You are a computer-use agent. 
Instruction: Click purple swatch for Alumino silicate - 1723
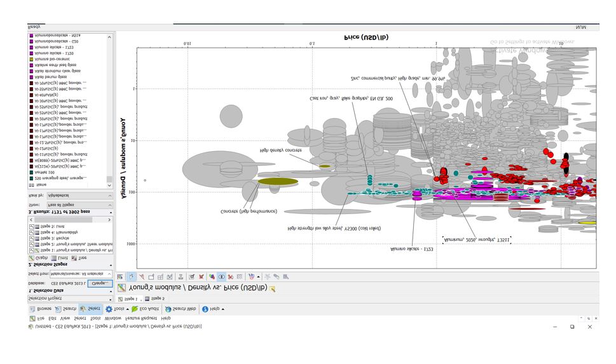(x=31, y=47)
